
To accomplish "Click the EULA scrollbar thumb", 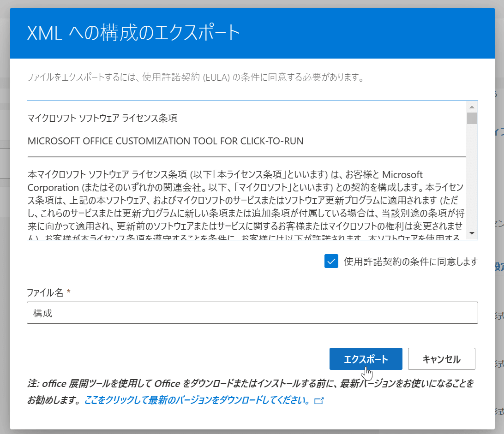I will tap(472, 118).
